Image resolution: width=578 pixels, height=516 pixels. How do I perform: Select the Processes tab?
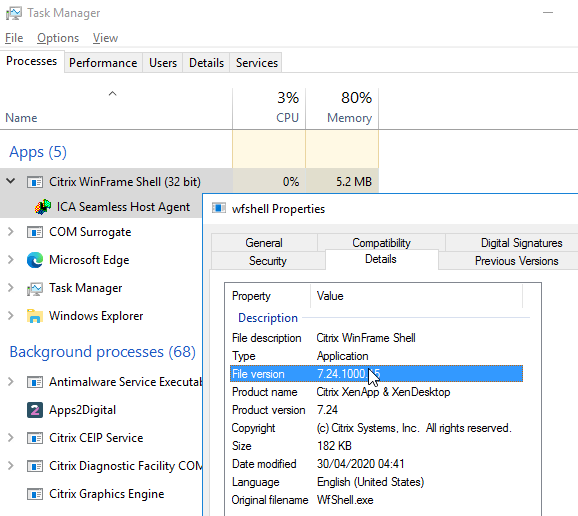32,61
